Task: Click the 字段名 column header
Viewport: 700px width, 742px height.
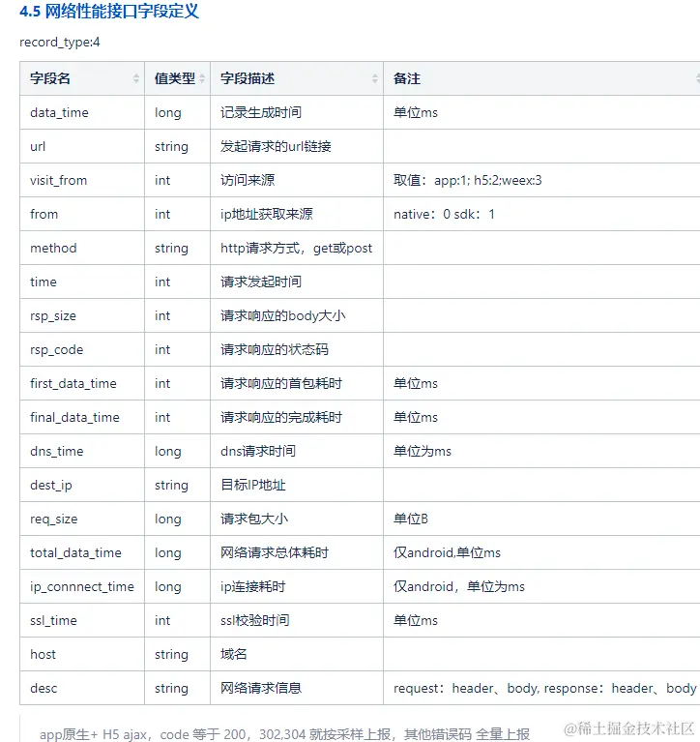Action: coord(82,78)
